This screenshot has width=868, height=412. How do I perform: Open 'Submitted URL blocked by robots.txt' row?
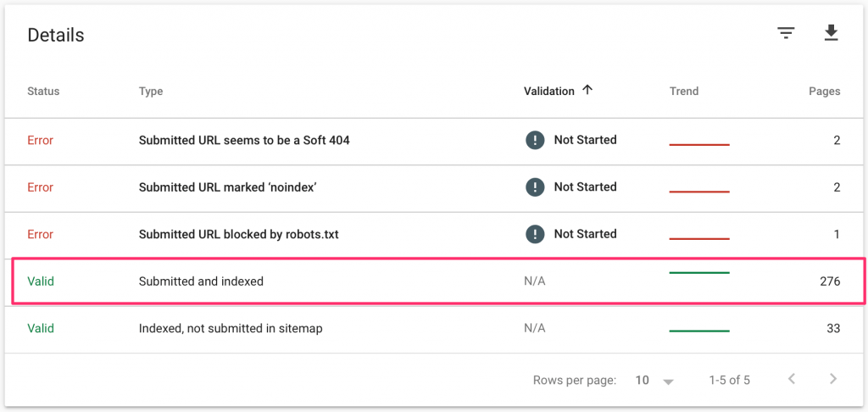(238, 234)
